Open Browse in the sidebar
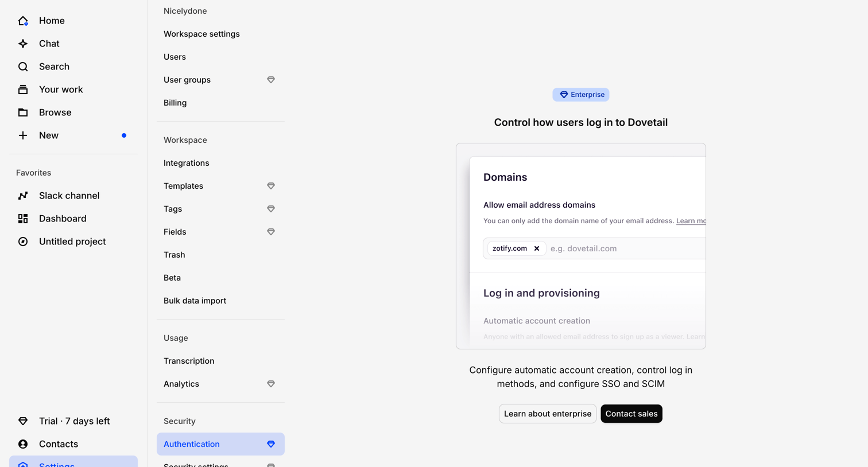 point(73,112)
